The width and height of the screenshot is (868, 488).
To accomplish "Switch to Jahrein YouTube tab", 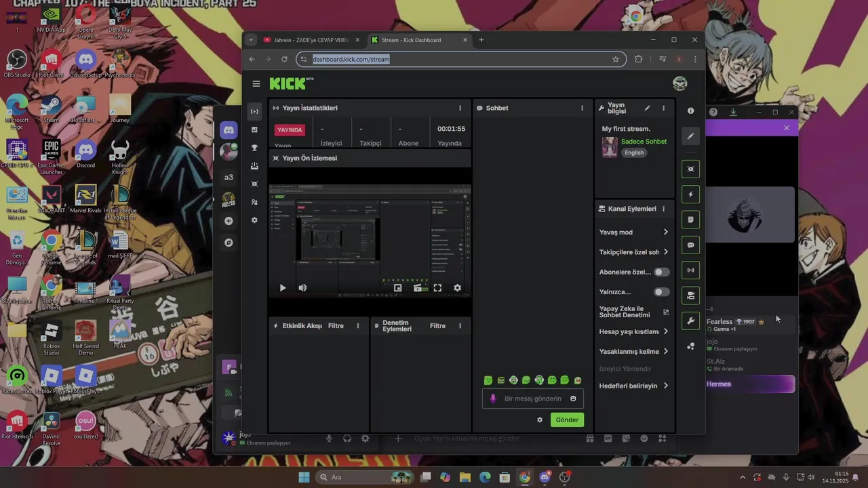I will (x=312, y=40).
